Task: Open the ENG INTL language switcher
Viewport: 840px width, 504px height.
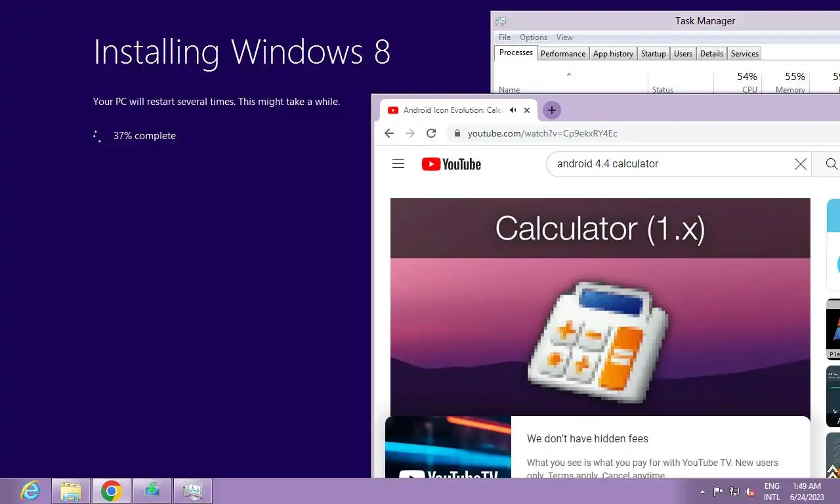Action: [x=772, y=492]
